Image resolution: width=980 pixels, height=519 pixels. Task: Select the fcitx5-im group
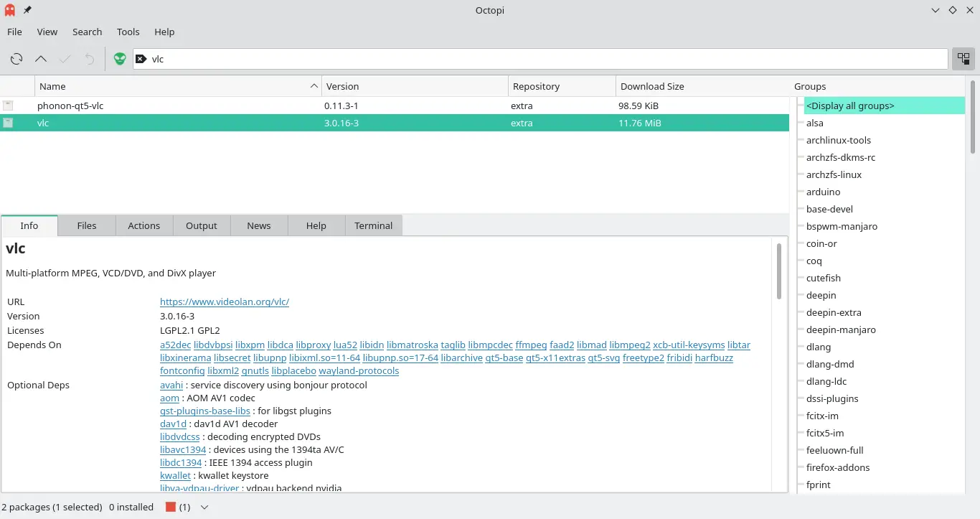825,433
